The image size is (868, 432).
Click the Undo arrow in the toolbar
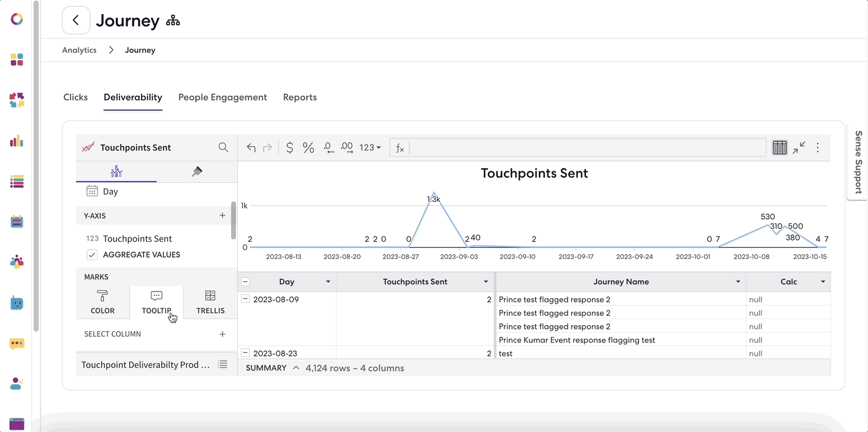(x=251, y=148)
